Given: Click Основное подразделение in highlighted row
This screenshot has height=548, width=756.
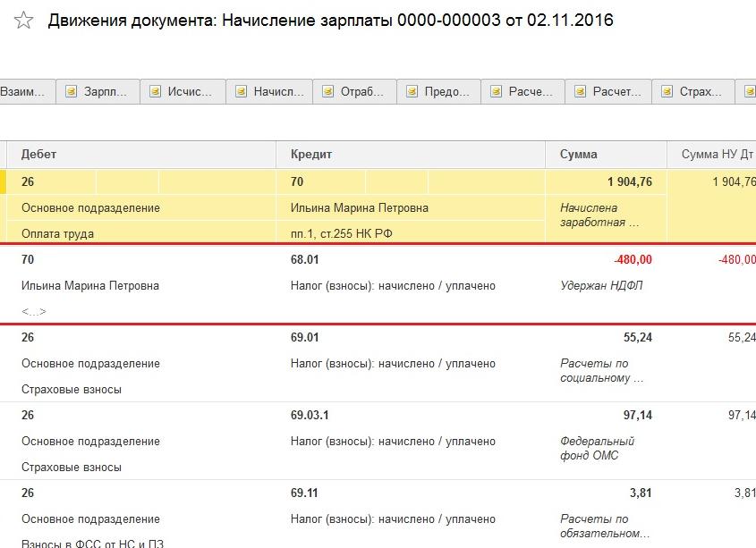Looking at the screenshot, I should [90, 207].
